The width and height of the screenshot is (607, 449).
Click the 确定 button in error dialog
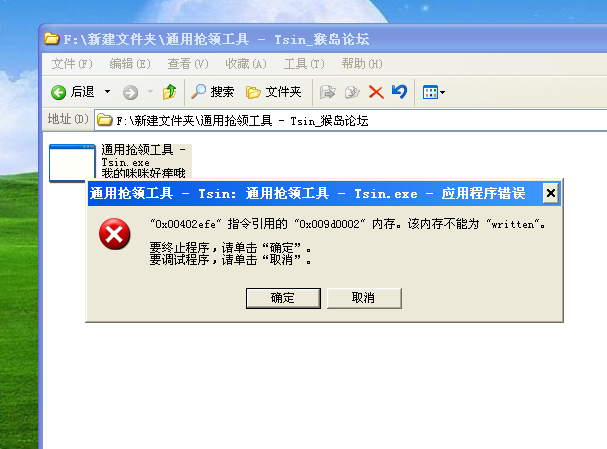point(283,298)
